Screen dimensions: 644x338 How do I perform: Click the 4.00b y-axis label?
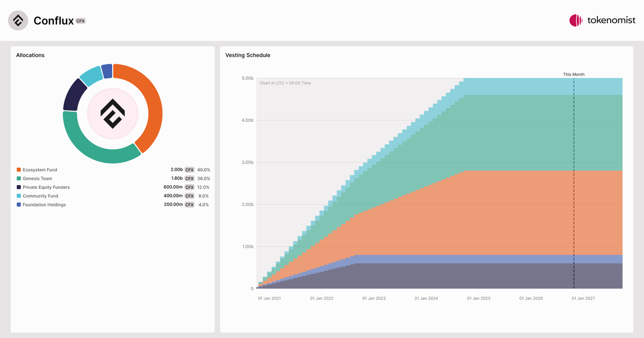pyautogui.click(x=247, y=120)
